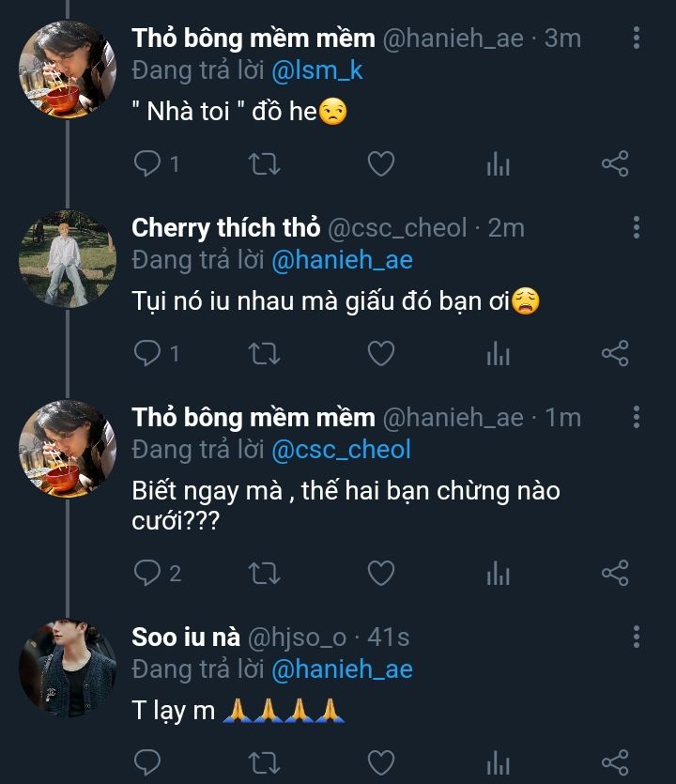The image size is (676, 784).
Task: View analytics of the "Nhà toi" tweet
Action: coord(498,166)
